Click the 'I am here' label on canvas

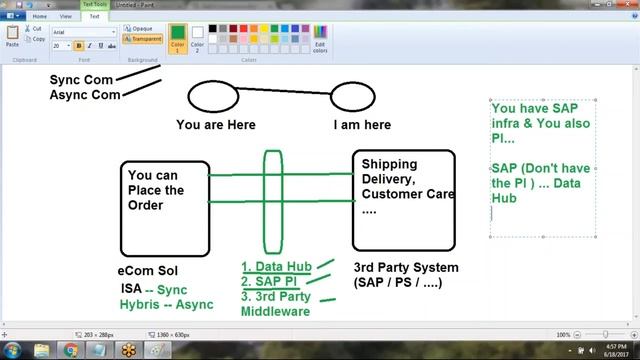(x=362, y=124)
